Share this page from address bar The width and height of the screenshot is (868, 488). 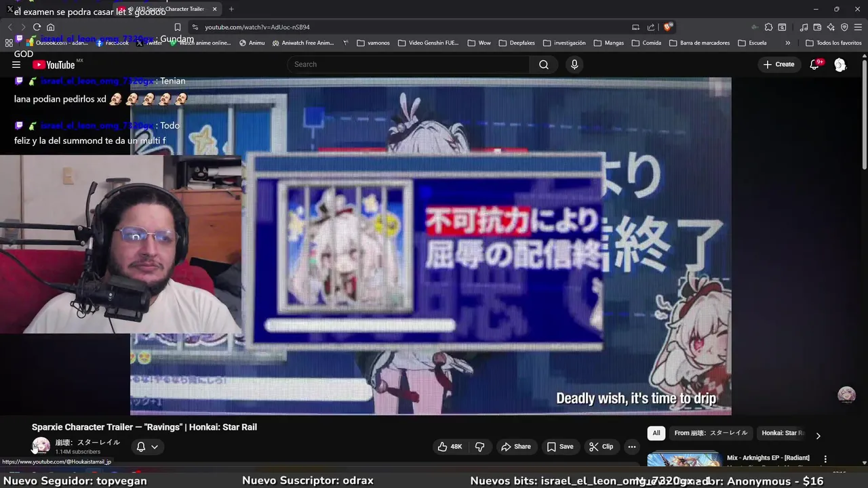click(x=651, y=27)
